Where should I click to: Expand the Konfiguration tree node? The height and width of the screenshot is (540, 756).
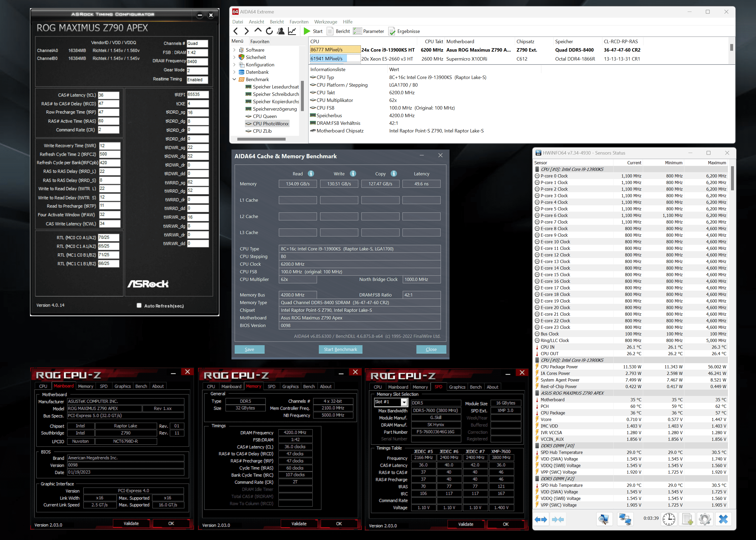(x=234, y=65)
